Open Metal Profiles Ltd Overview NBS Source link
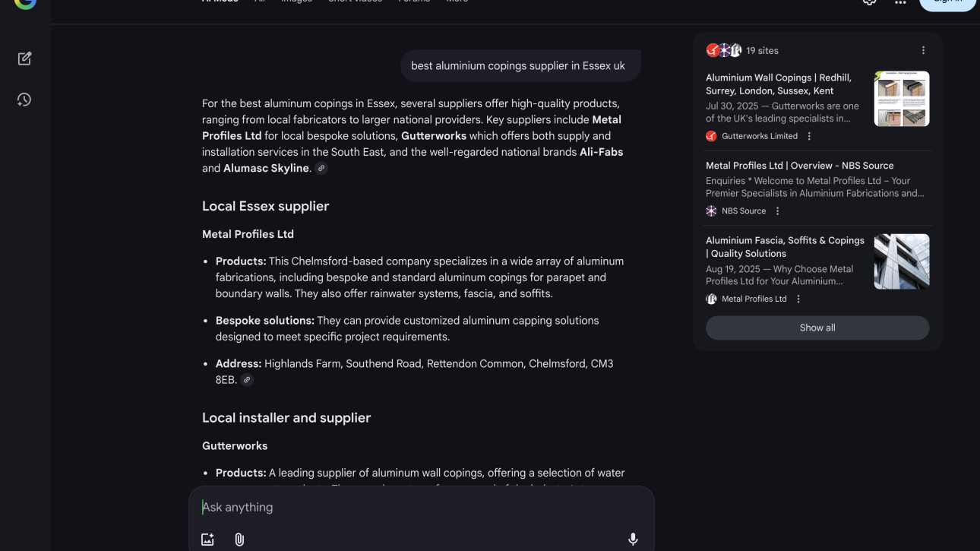 point(799,166)
